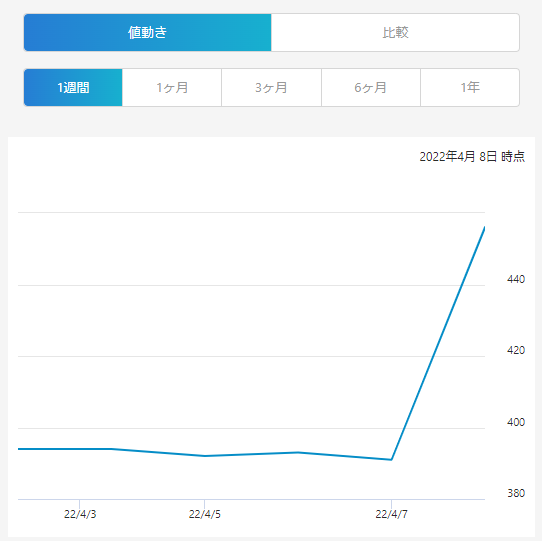Click the 22/4/3 x-axis date label
The width and height of the screenshot is (542, 541).
(x=80, y=514)
